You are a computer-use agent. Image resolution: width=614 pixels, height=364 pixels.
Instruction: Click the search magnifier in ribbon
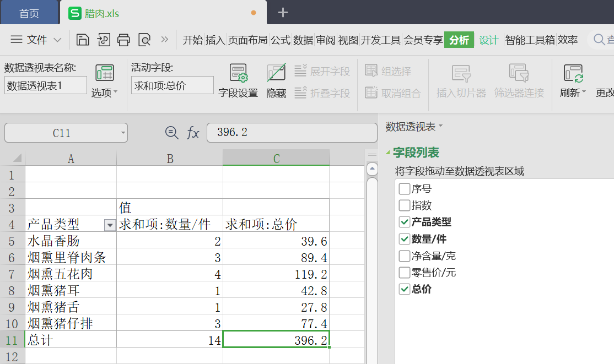click(599, 39)
